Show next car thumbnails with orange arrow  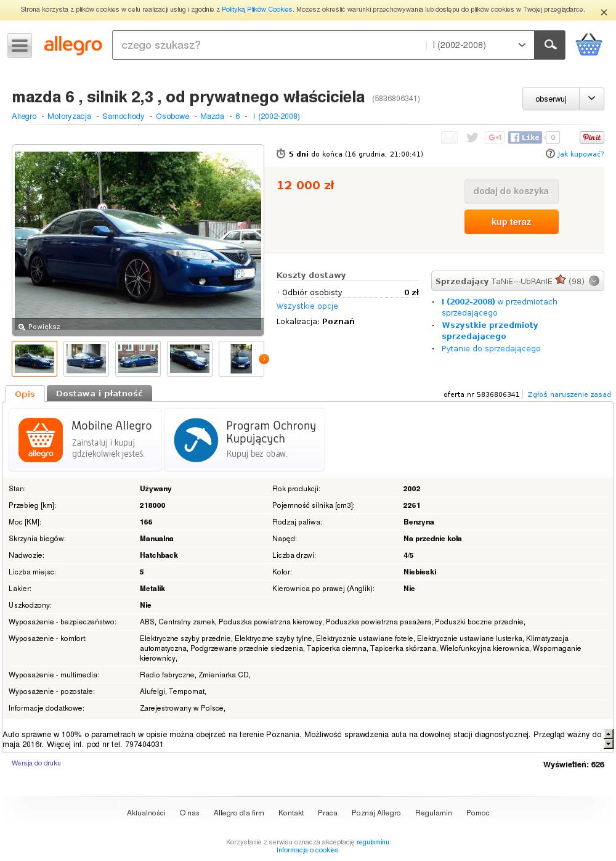point(264,359)
